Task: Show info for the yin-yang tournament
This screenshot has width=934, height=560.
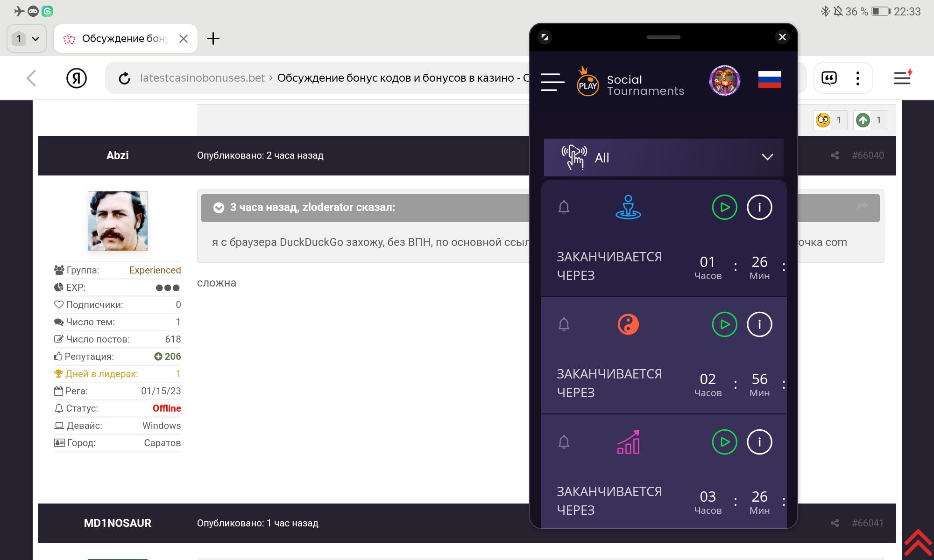Action: 759,324
